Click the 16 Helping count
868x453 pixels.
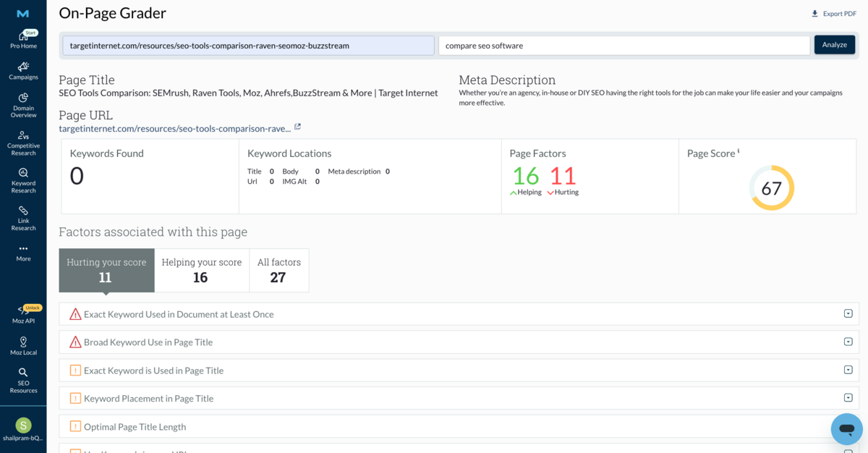click(526, 176)
